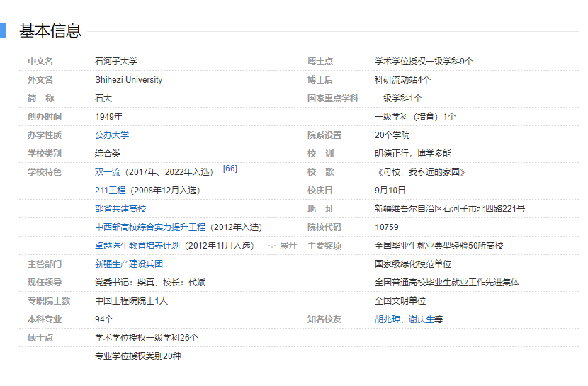Viewport: 588px width, 386px height.
Task: Click the founding year value 1949年
Action: coord(108,117)
